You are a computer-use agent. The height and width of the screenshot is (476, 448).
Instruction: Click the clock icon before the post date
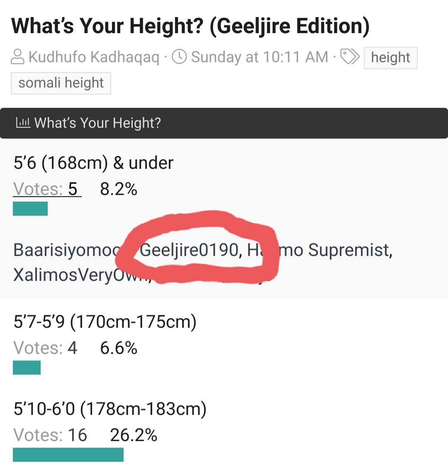tap(179, 57)
